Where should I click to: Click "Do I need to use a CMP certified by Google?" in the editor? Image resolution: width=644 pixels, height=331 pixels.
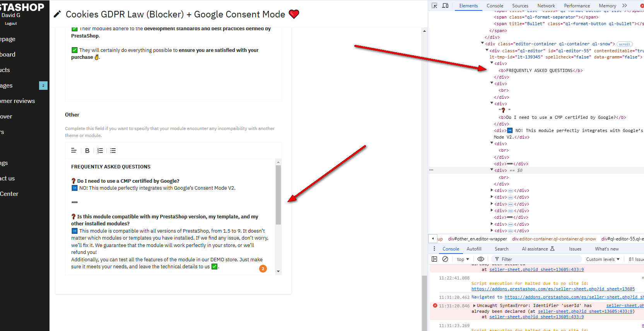click(x=128, y=181)
